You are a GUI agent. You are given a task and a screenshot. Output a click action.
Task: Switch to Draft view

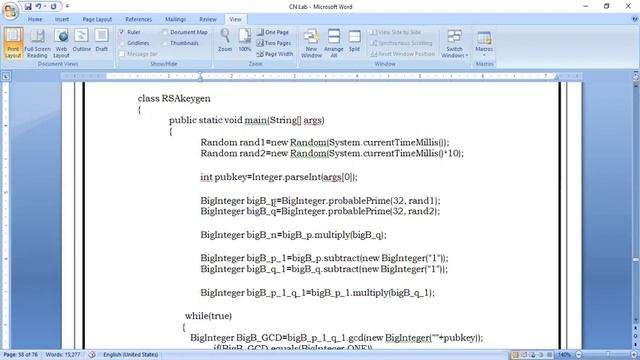click(x=102, y=41)
